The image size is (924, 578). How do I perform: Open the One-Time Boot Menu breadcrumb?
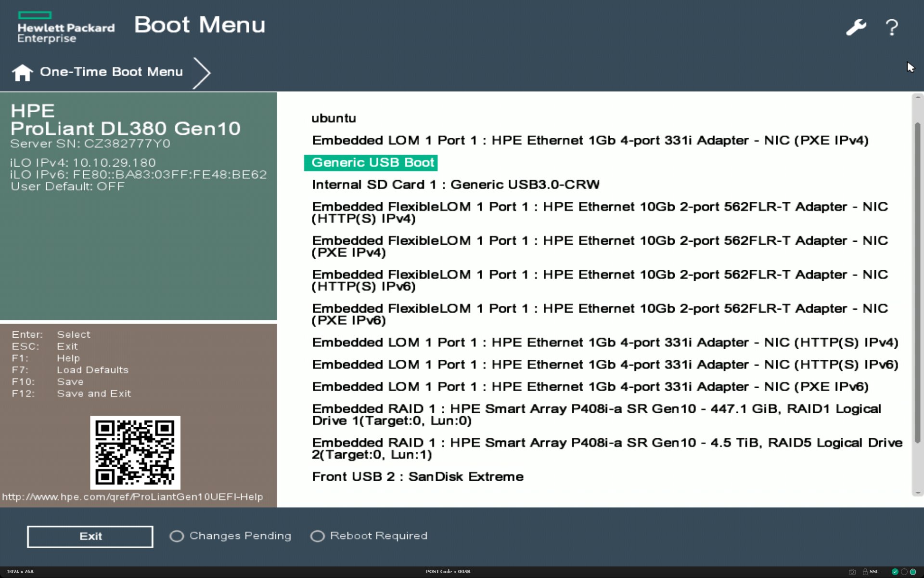[x=111, y=72]
